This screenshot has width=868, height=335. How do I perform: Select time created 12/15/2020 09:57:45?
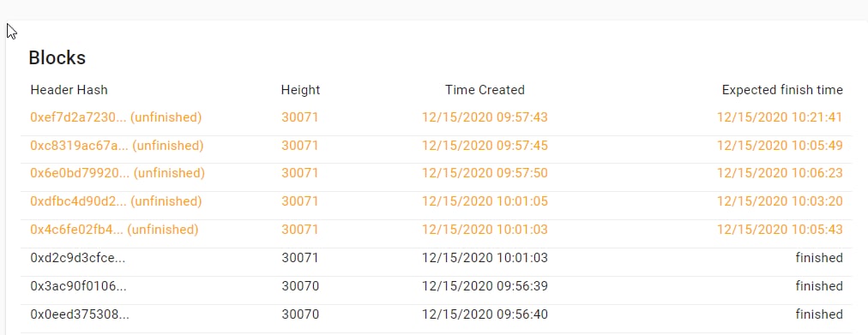click(x=485, y=146)
